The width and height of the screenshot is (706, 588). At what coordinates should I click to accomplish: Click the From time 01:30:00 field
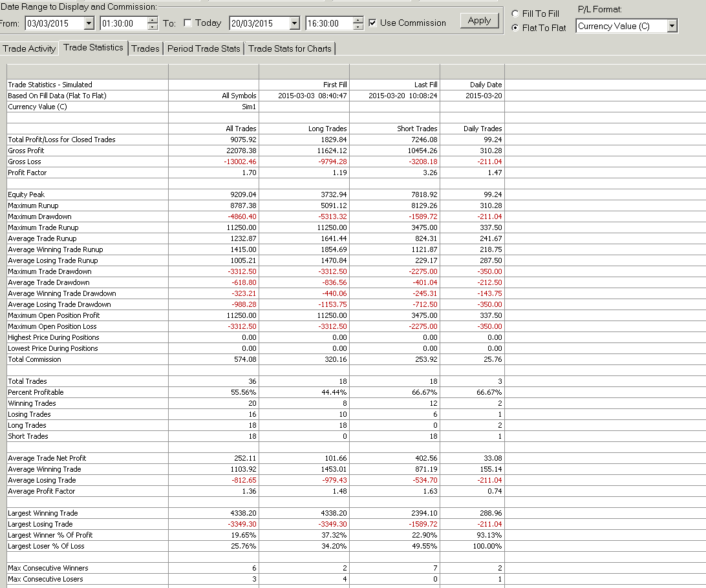tap(124, 23)
